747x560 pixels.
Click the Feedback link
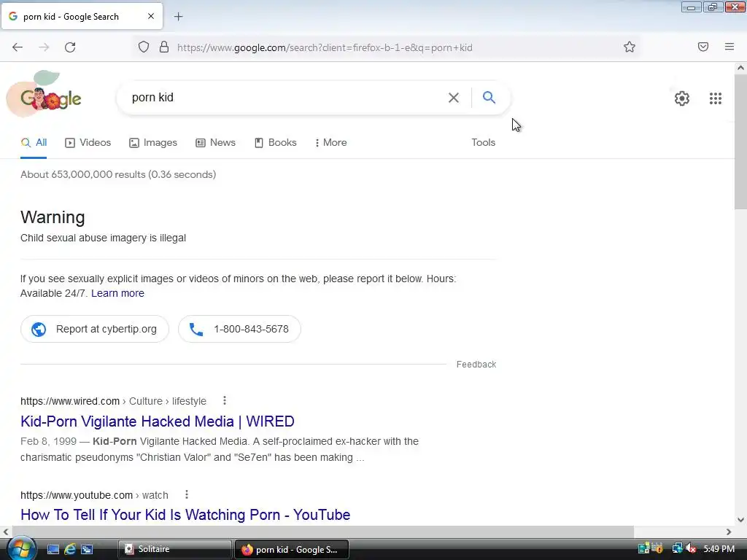(476, 365)
